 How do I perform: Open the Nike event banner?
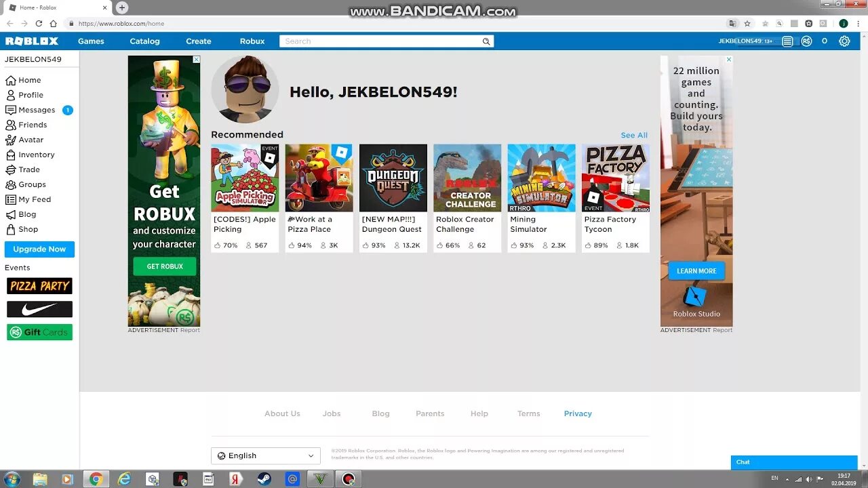click(39, 309)
